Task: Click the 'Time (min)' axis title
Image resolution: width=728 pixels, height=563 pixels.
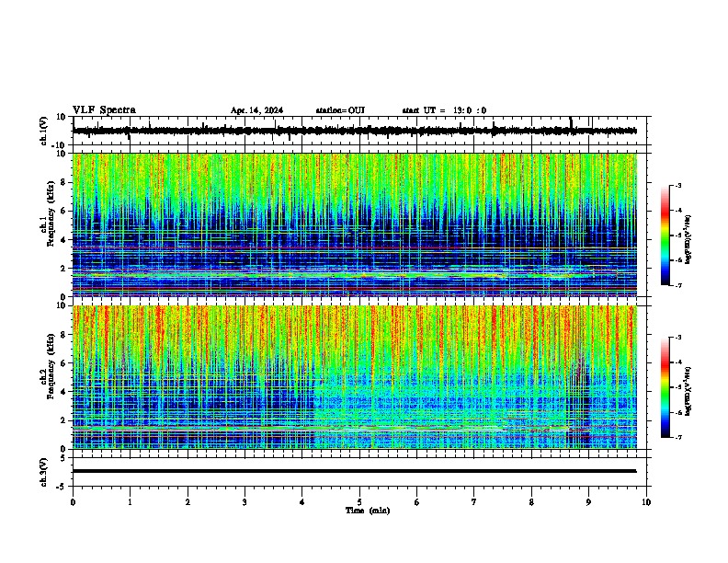Action: [368, 511]
